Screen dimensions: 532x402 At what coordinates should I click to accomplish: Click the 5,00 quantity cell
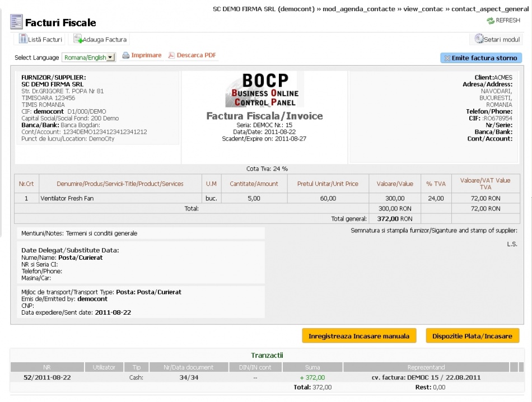click(254, 198)
